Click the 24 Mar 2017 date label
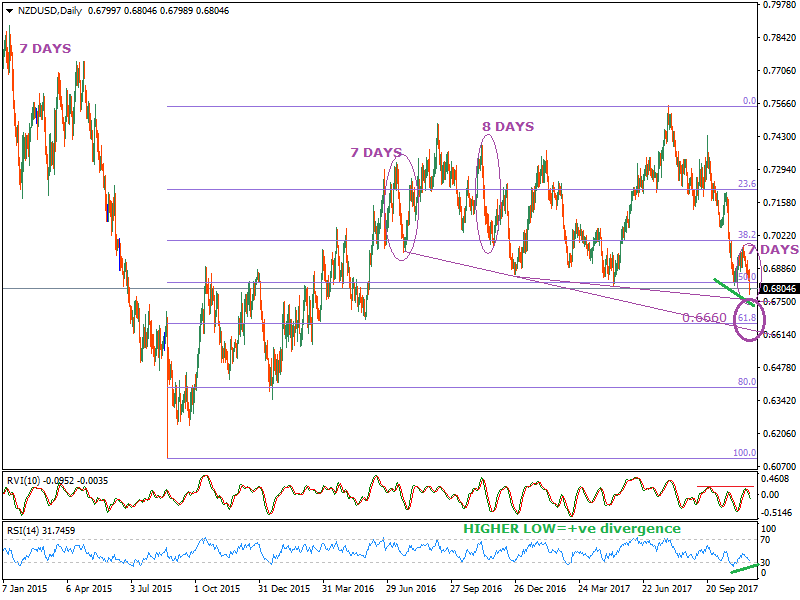The image size is (800, 600). point(604,588)
